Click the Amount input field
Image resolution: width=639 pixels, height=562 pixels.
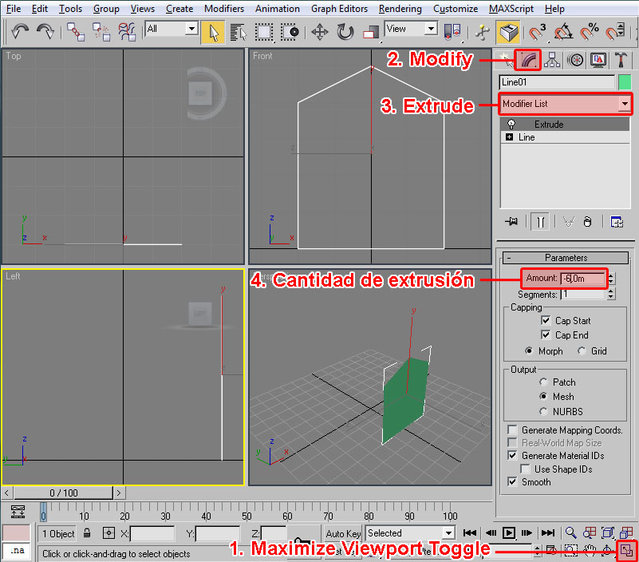coord(583,278)
